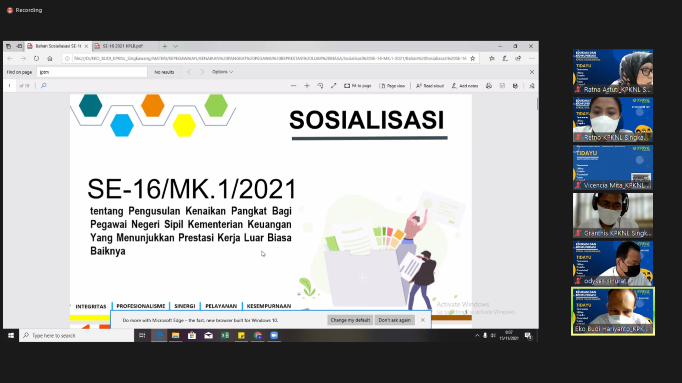Click the Find on page input field
The width and height of the screenshot is (682, 383).
(x=92, y=72)
